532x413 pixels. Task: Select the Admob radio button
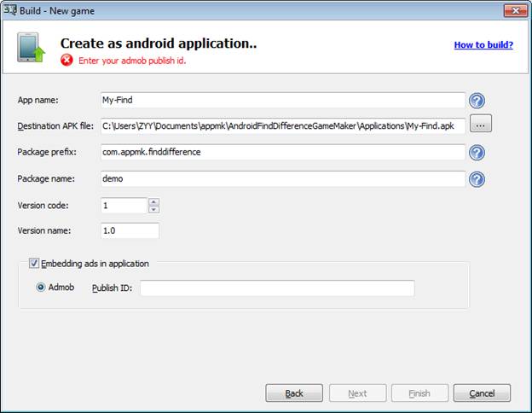point(41,288)
